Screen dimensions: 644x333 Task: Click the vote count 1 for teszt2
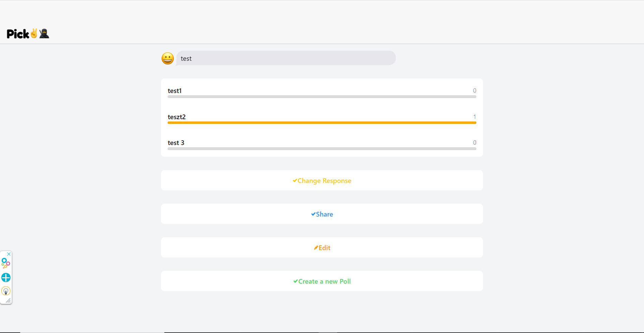click(x=475, y=117)
